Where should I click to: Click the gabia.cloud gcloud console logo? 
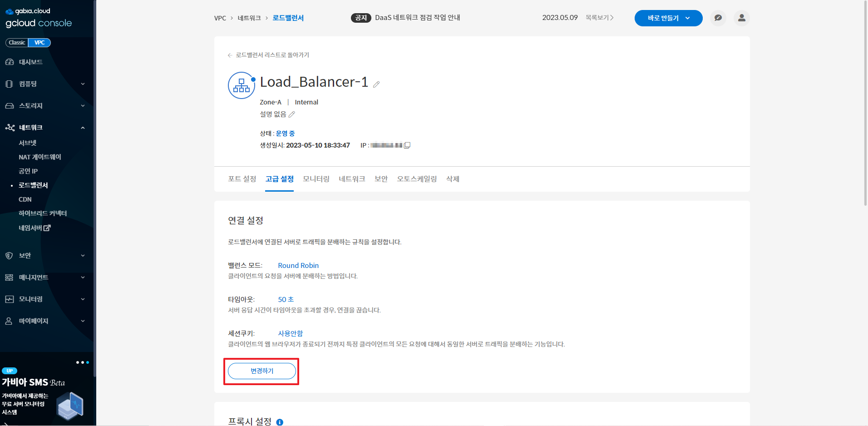39,18
